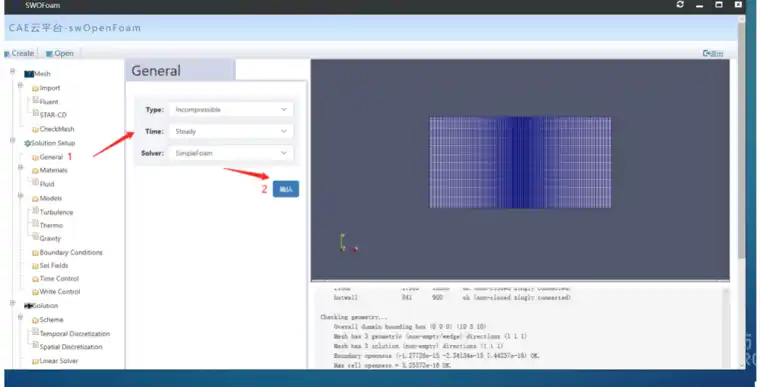Click the Create toolbar icon
Image resolution: width=760 pixels, height=387 pixels.
[x=7, y=54]
